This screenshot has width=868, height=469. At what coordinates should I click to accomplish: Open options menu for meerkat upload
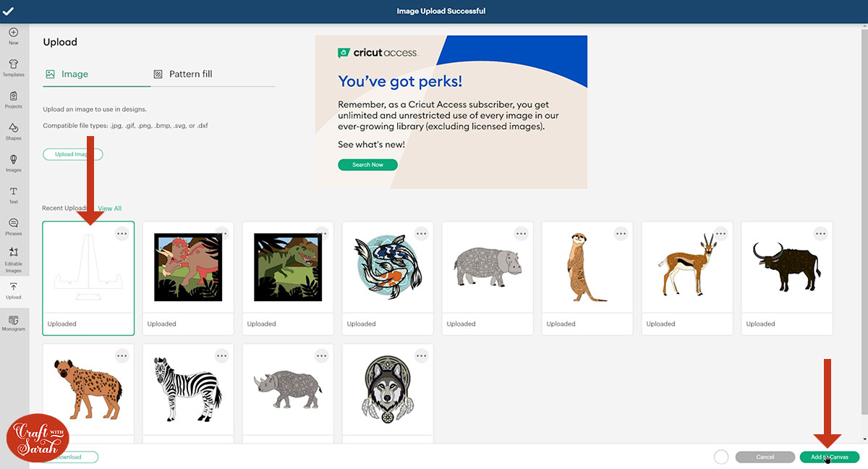click(621, 234)
